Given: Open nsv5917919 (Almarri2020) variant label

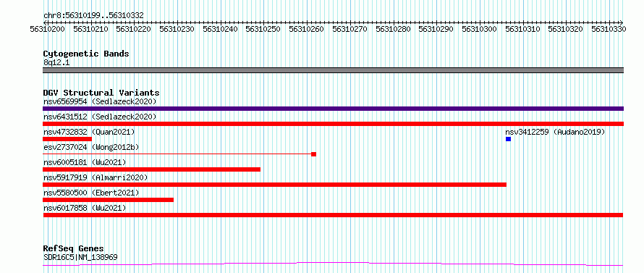Looking at the screenshot, I should (96, 177).
